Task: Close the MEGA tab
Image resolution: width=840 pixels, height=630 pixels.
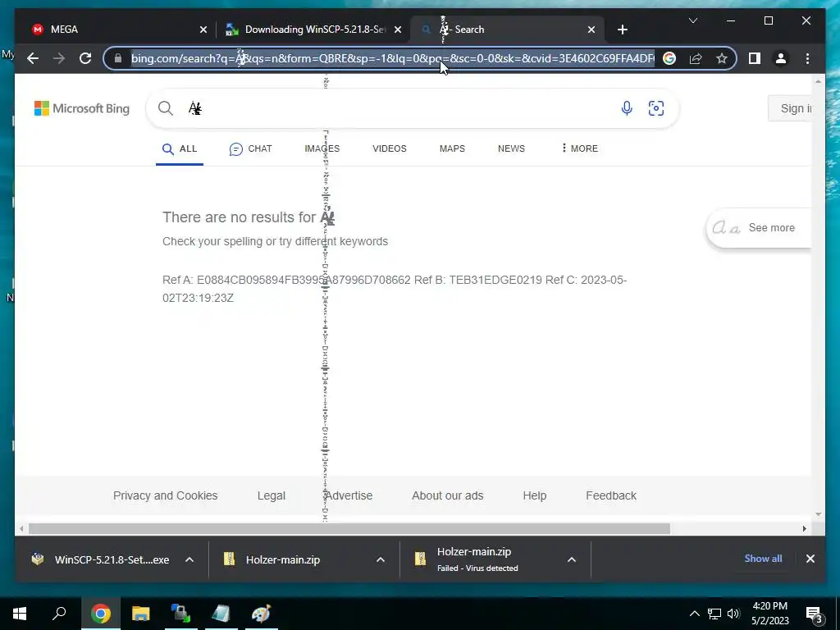Action: [x=203, y=30]
